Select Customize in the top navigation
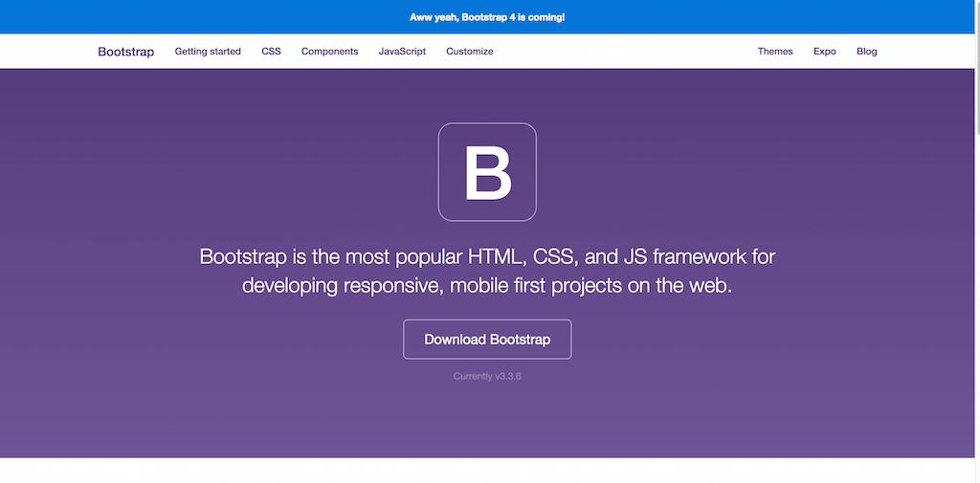 (469, 52)
